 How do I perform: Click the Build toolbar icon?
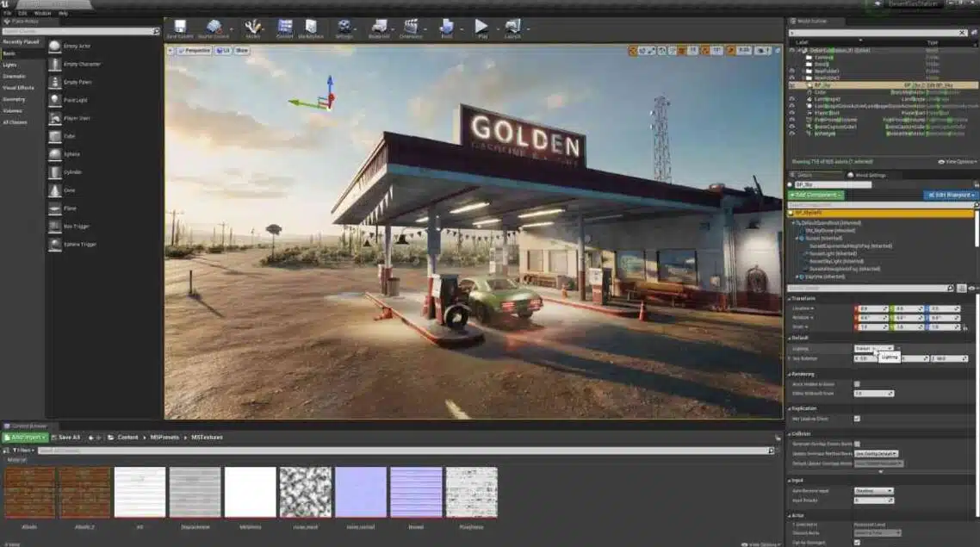tap(446, 28)
